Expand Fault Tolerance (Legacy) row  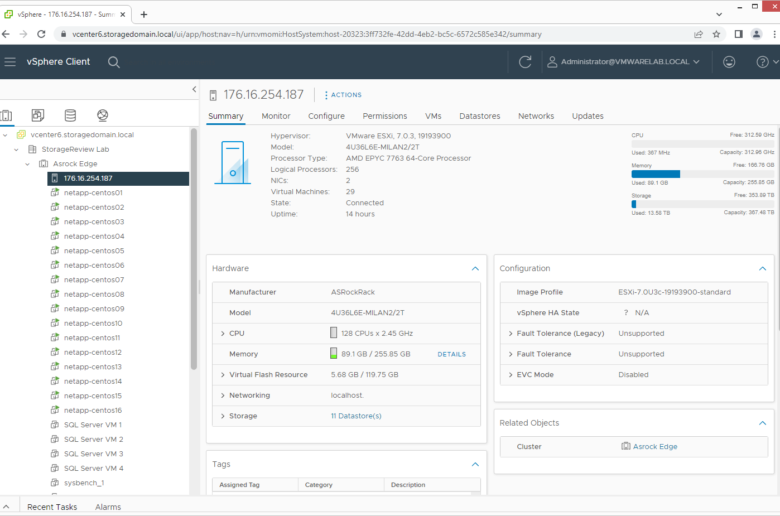pyautogui.click(x=510, y=333)
